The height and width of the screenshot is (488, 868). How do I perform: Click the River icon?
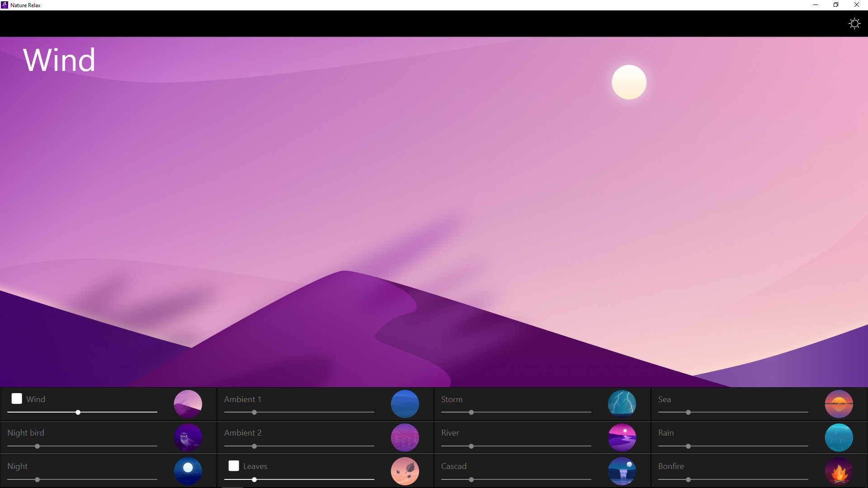pos(622,437)
